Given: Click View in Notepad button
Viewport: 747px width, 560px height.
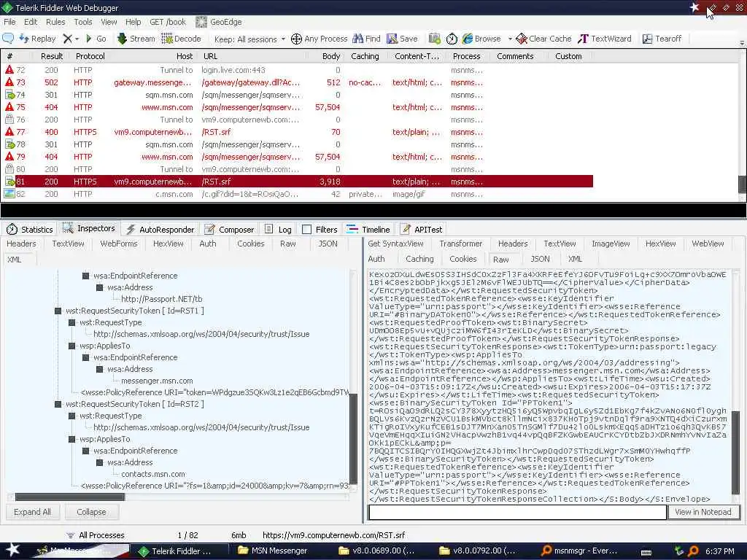Looking at the screenshot, I should point(703,512).
